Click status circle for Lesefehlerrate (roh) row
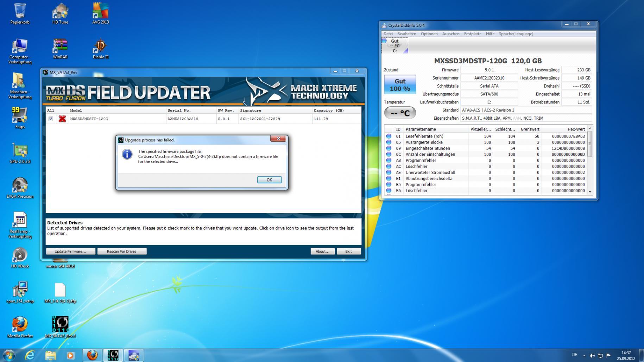The image size is (644, 362). click(389, 136)
